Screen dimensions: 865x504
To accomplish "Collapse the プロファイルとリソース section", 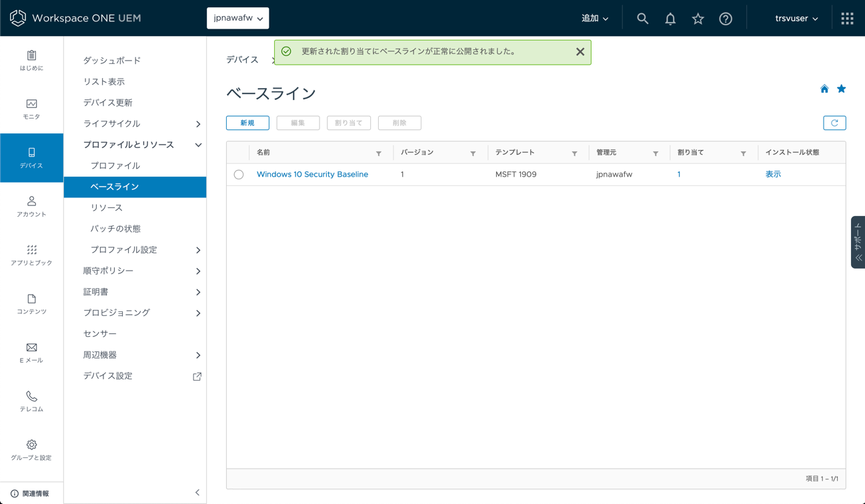I will click(x=198, y=145).
